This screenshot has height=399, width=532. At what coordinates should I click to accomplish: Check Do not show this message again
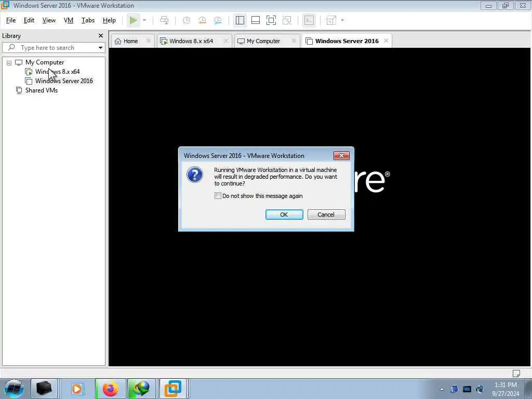point(218,196)
